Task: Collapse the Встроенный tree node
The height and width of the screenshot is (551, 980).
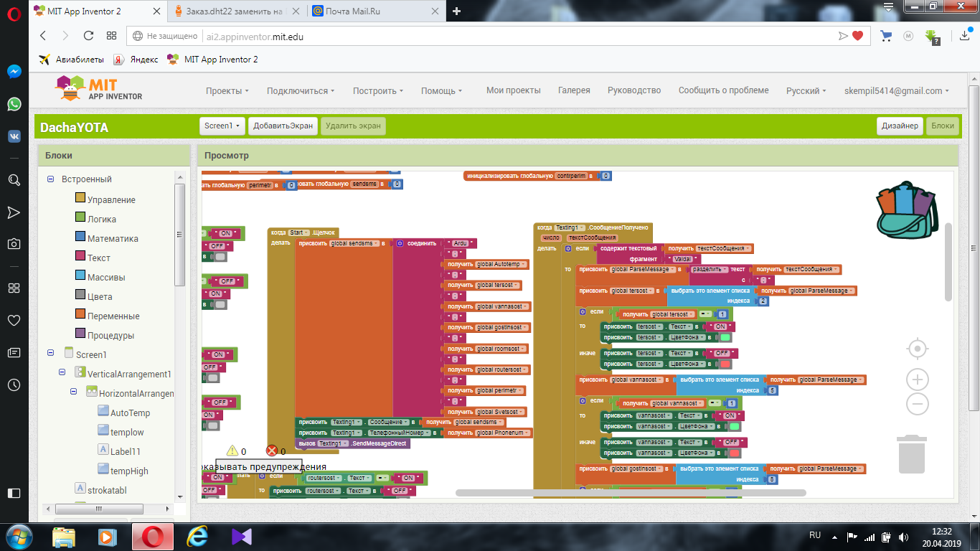Action: (50, 179)
